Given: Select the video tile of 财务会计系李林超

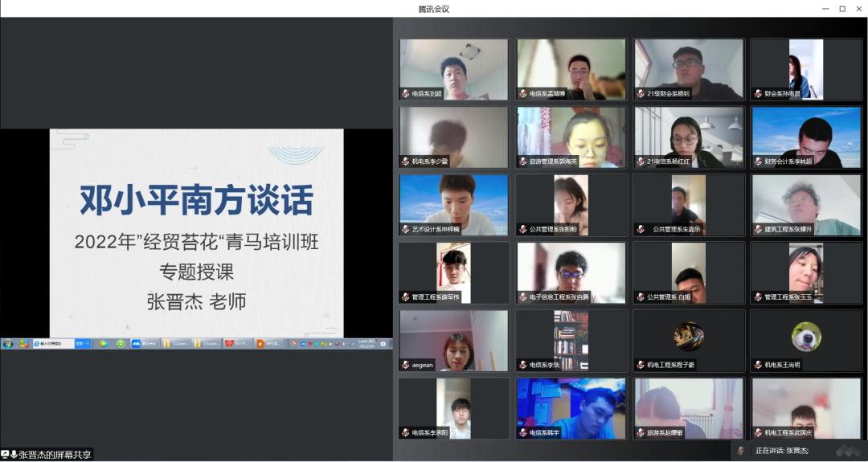Looking at the screenshot, I should click(806, 137).
